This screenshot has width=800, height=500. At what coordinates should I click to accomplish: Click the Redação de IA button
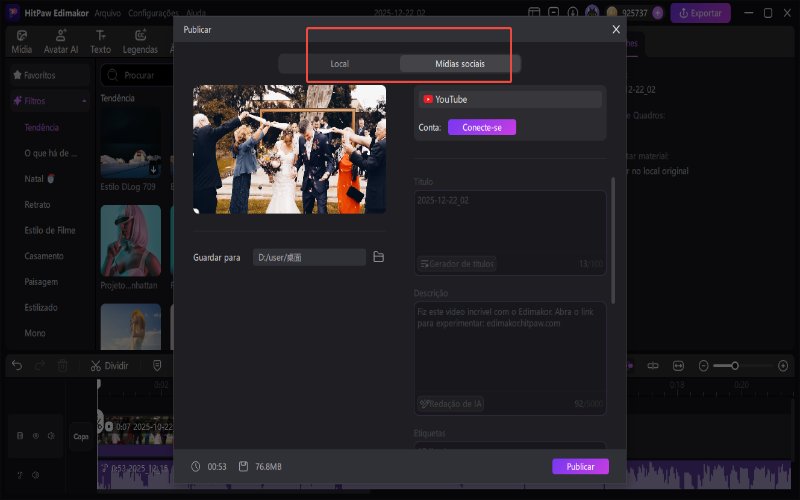point(451,404)
